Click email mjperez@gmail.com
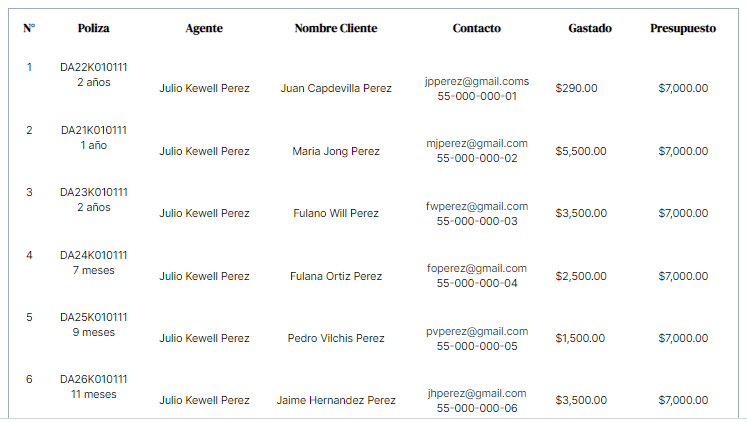The height and width of the screenshot is (425, 747). (x=477, y=143)
